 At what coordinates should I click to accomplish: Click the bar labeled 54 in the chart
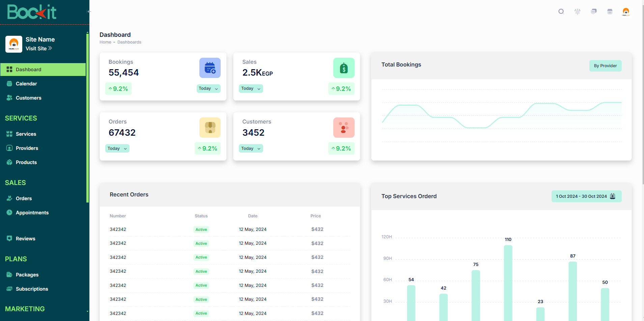411,303
